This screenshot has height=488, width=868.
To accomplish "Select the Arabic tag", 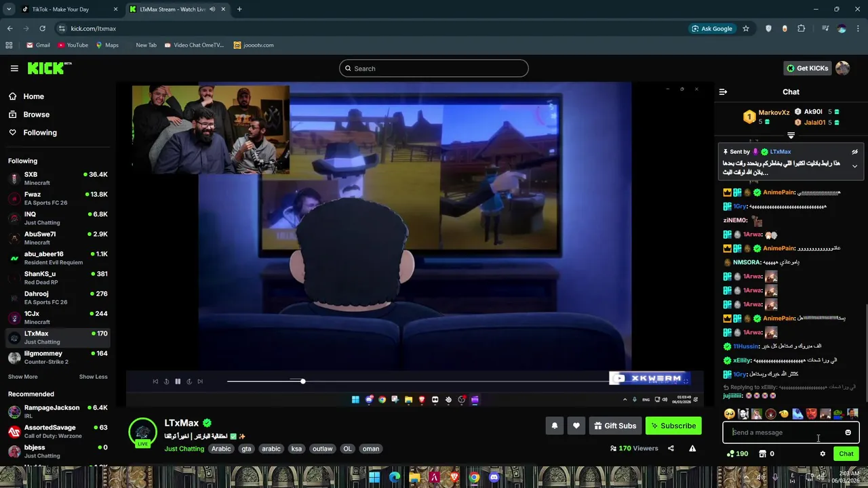I will (x=221, y=449).
